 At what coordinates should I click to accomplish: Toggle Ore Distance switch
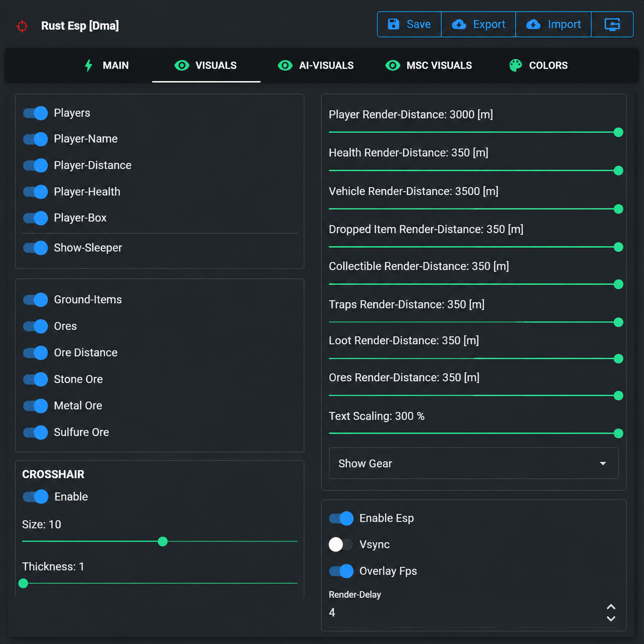(35, 353)
